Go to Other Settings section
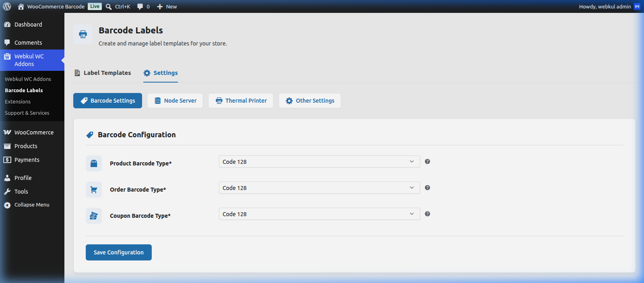644x283 pixels. coord(310,101)
